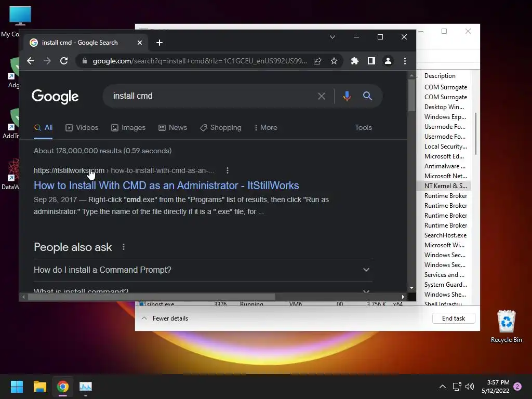Viewport: 532px width, 399px height.
Task: Click the site lock icon in address bar
Action: (85, 61)
